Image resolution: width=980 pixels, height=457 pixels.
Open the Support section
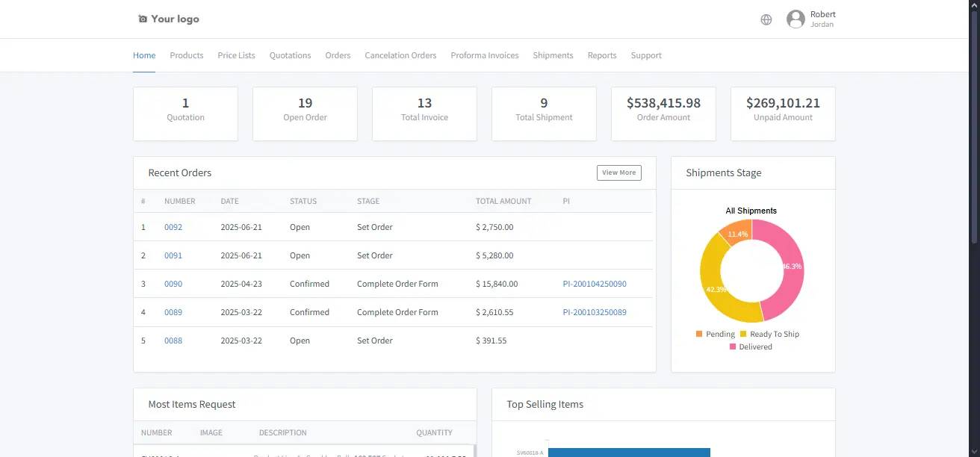(645, 55)
